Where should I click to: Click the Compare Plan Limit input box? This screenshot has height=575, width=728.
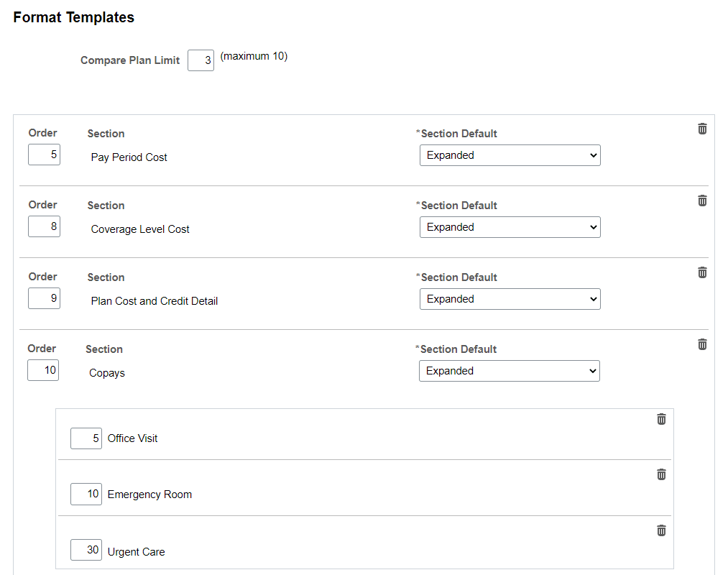[201, 60]
